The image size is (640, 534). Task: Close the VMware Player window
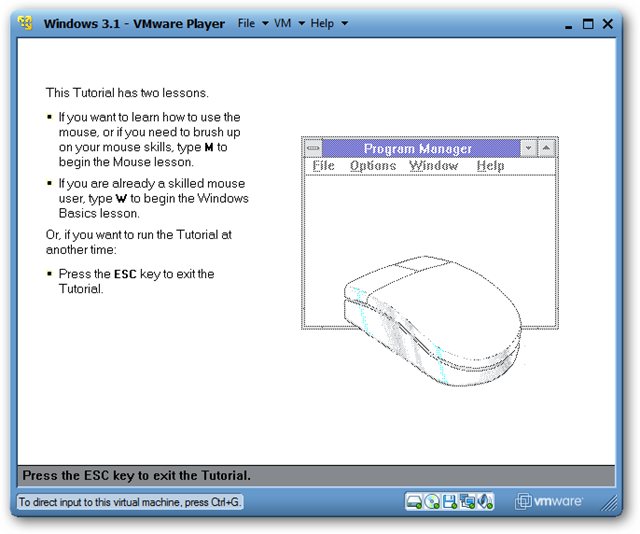click(x=608, y=24)
